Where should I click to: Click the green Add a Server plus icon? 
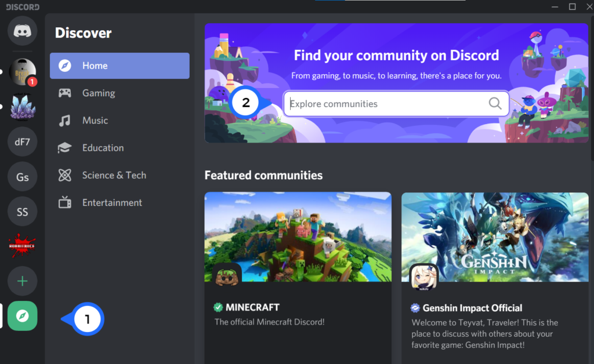click(22, 281)
